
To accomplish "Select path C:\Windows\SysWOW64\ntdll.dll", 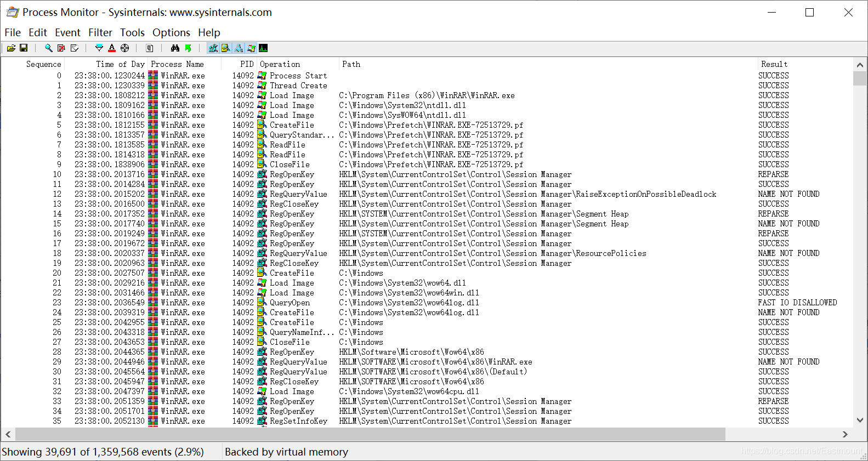I will point(402,115).
